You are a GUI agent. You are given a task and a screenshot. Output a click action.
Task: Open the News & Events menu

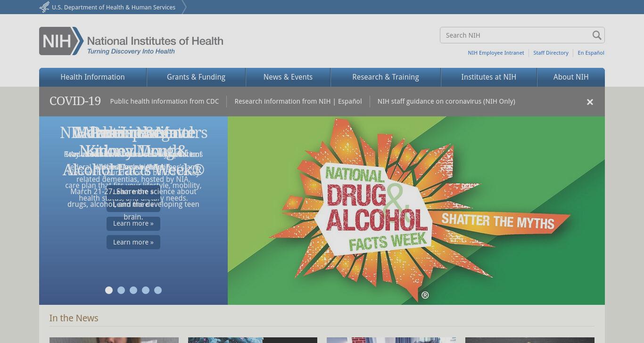[288, 77]
